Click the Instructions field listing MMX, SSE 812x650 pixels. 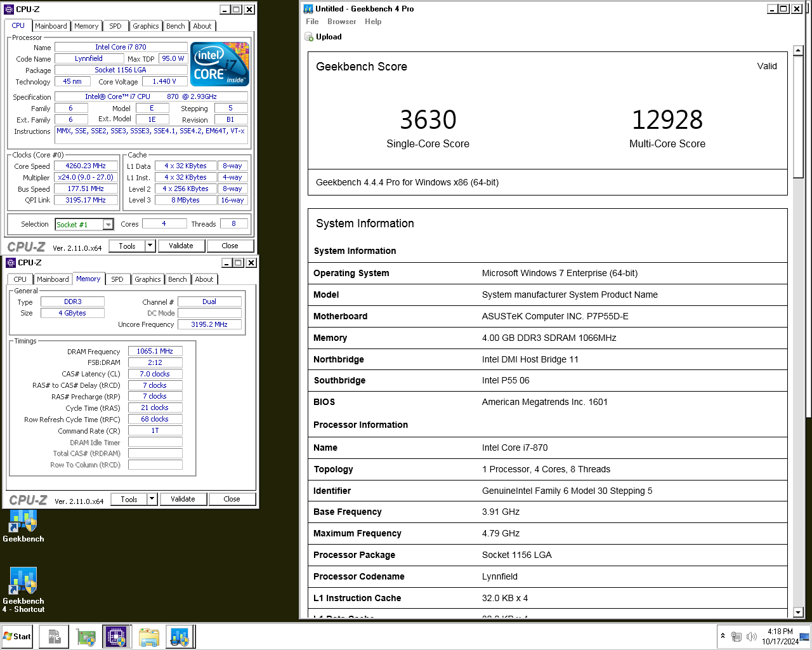[x=151, y=135]
